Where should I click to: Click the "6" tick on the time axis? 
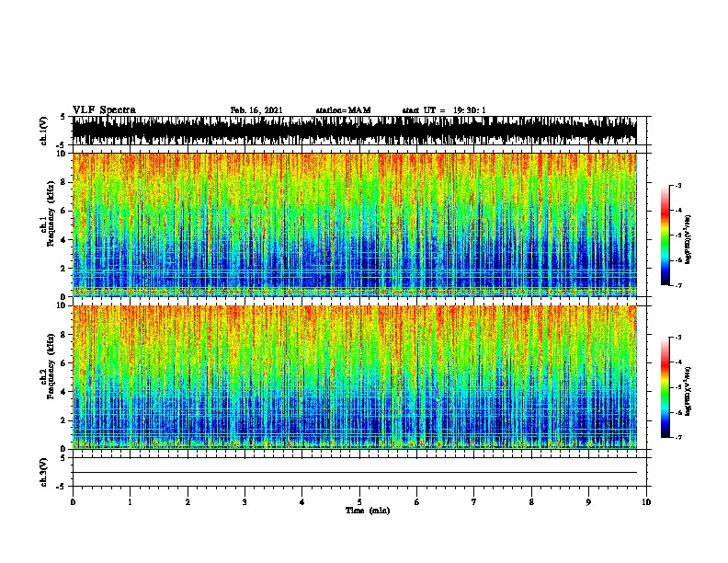point(417,502)
